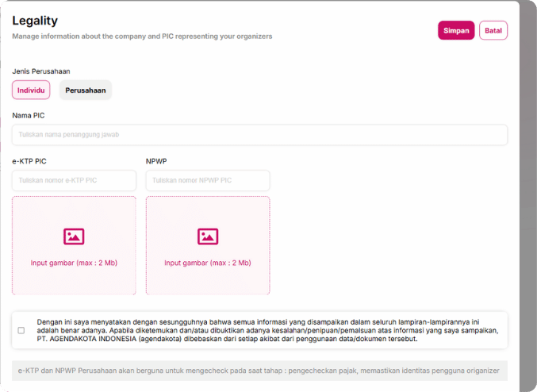Click 'Input gambar' text under NPWP
Screen dimensions: 537x392
pyautogui.click(x=208, y=263)
